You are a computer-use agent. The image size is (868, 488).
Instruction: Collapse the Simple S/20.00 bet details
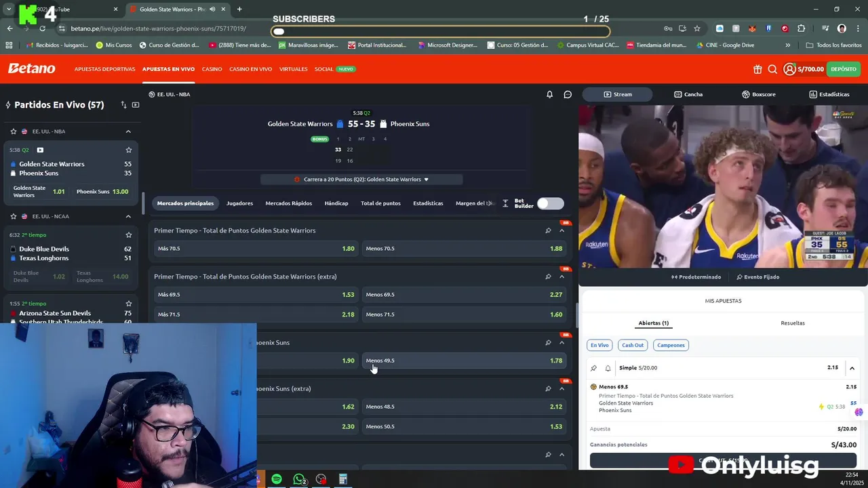(x=852, y=368)
